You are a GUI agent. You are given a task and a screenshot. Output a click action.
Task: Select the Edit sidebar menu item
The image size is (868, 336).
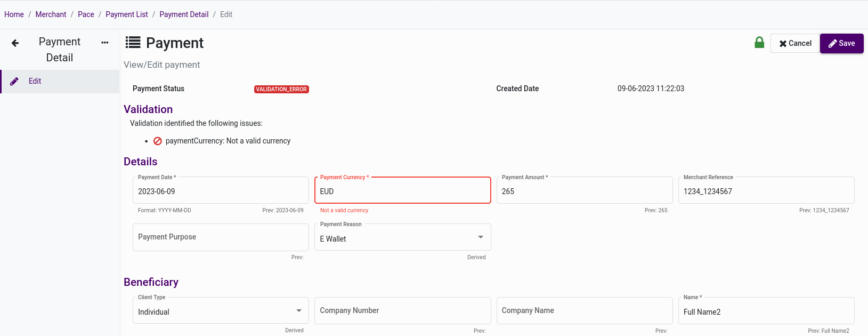pos(35,81)
